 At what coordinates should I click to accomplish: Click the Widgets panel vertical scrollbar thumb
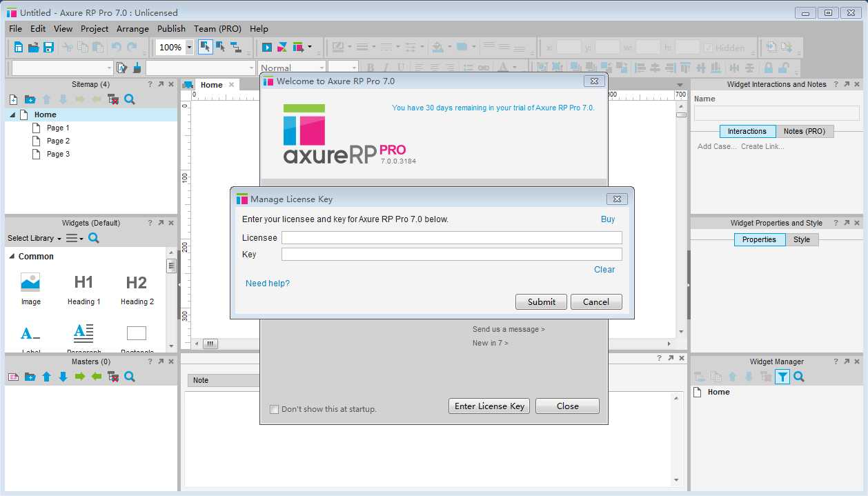point(171,266)
